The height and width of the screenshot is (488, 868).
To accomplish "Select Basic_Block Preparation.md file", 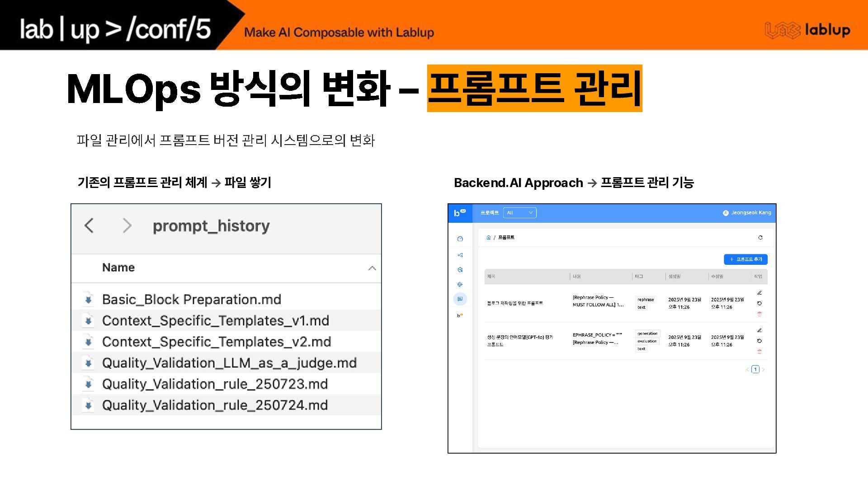I will (x=192, y=300).
